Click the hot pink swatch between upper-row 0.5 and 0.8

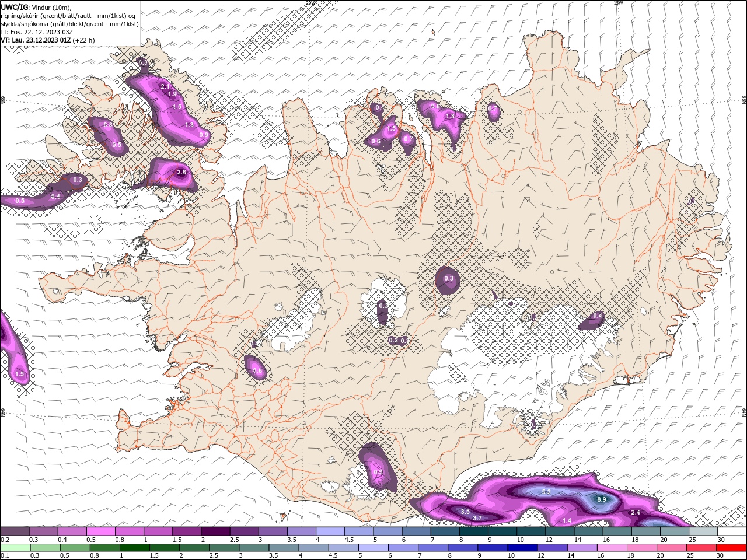[x=101, y=531]
